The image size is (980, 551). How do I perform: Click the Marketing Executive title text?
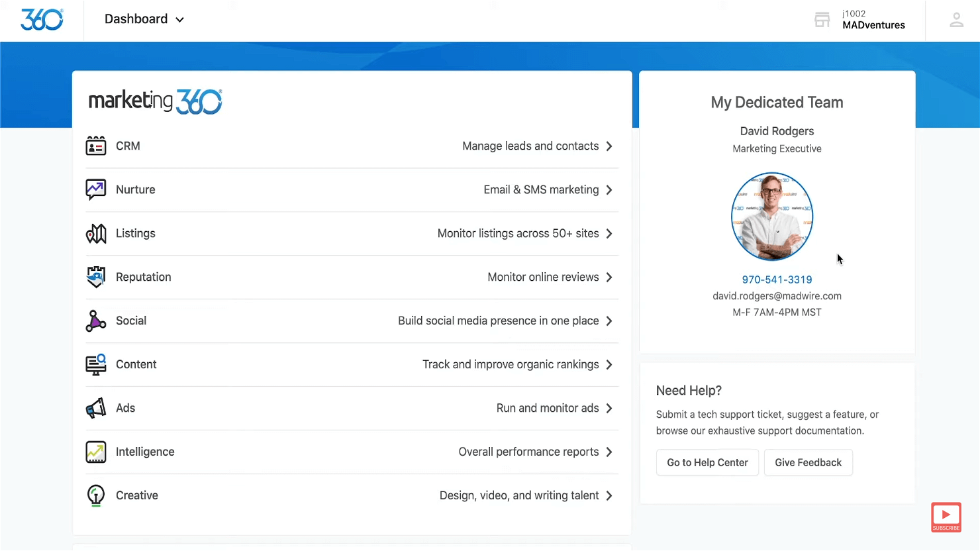(777, 149)
